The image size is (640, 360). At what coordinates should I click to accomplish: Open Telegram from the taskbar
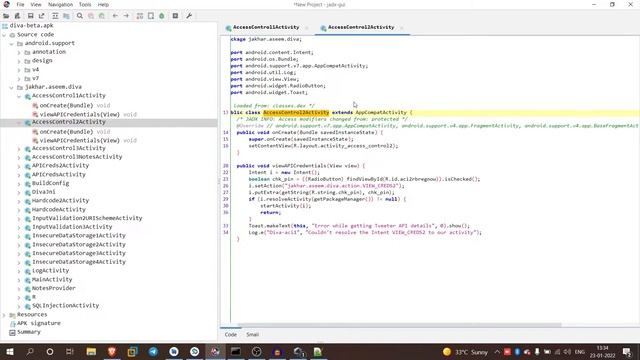click(153, 351)
